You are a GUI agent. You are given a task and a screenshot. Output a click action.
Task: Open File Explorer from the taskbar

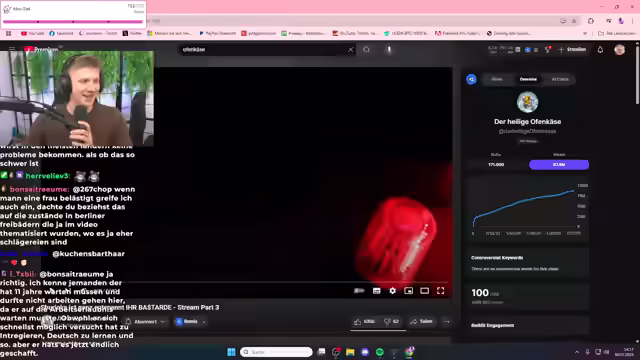(350, 352)
